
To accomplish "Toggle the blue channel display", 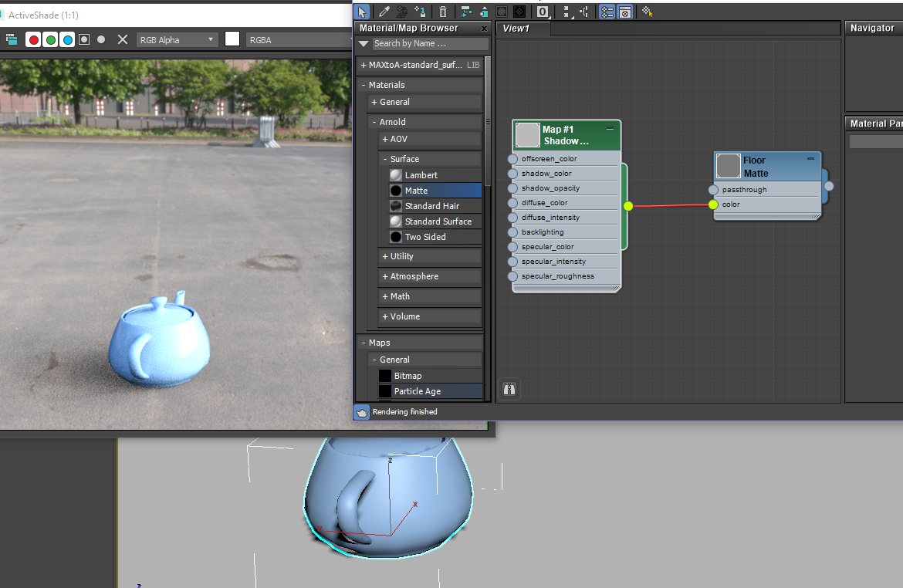I will [68, 39].
